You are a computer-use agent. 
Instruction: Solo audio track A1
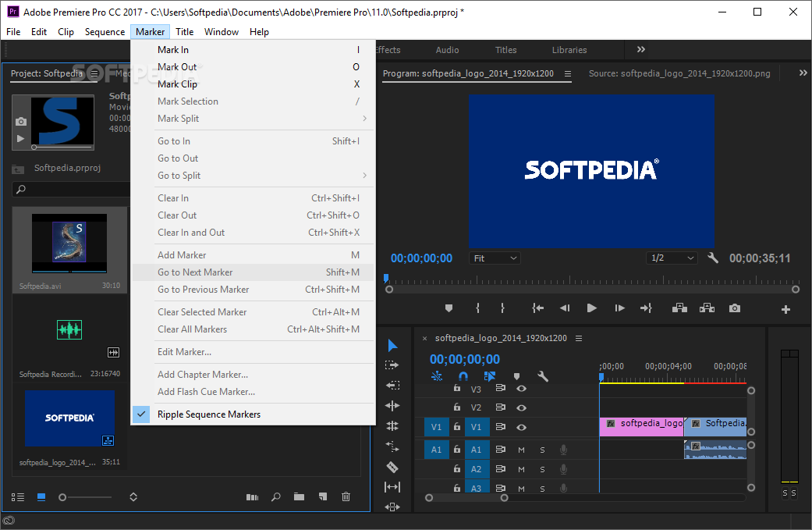[x=542, y=450]
